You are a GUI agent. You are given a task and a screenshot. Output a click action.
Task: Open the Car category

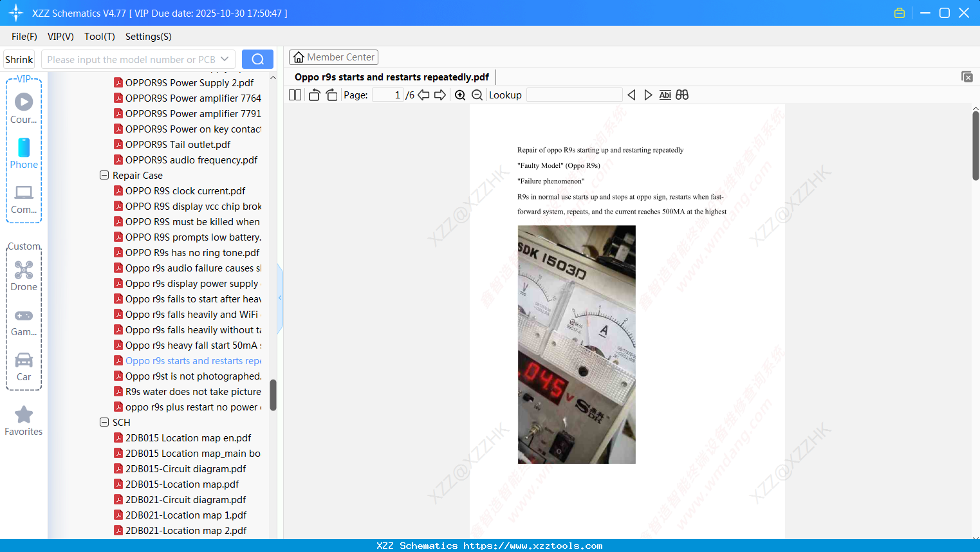tap(24, 367)
